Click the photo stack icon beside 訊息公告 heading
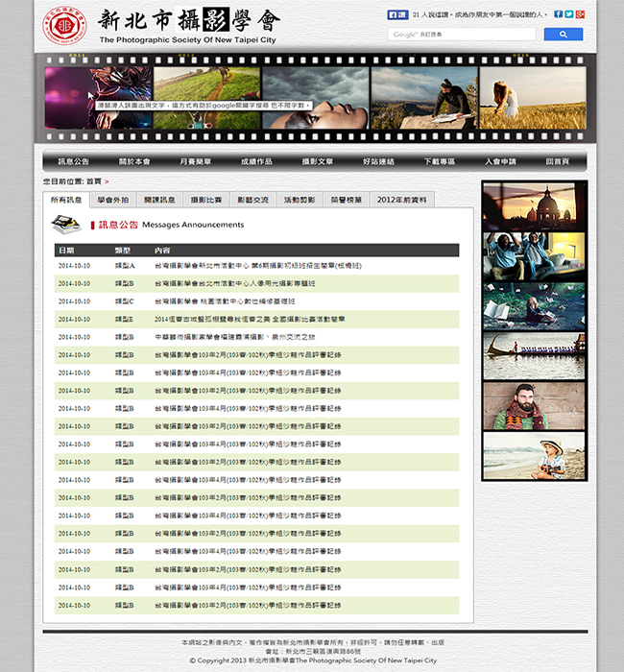The height and width of the screenshot is (672, 624). tap(66, 224)
